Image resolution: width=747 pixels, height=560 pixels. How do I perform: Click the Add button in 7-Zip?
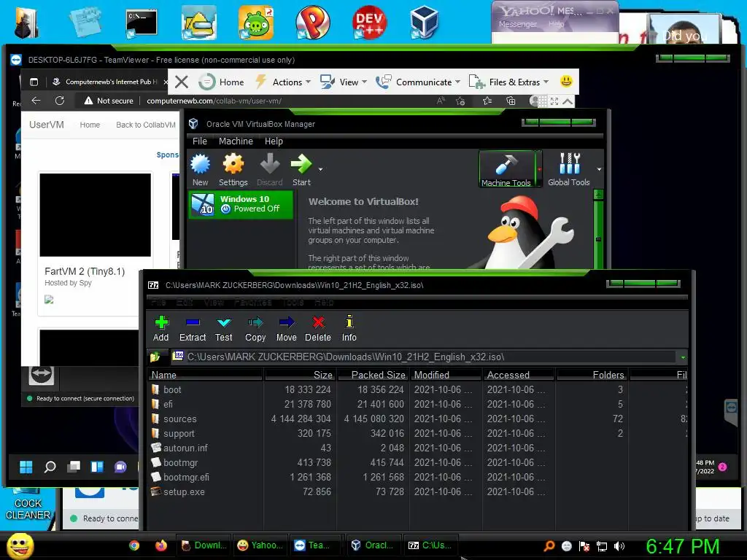tap(161, 329)
